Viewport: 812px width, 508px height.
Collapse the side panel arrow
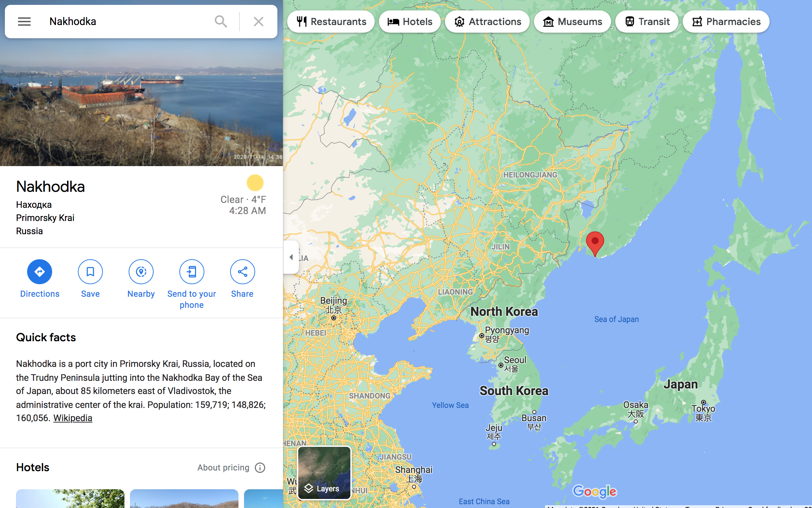[x=291, y=257]
